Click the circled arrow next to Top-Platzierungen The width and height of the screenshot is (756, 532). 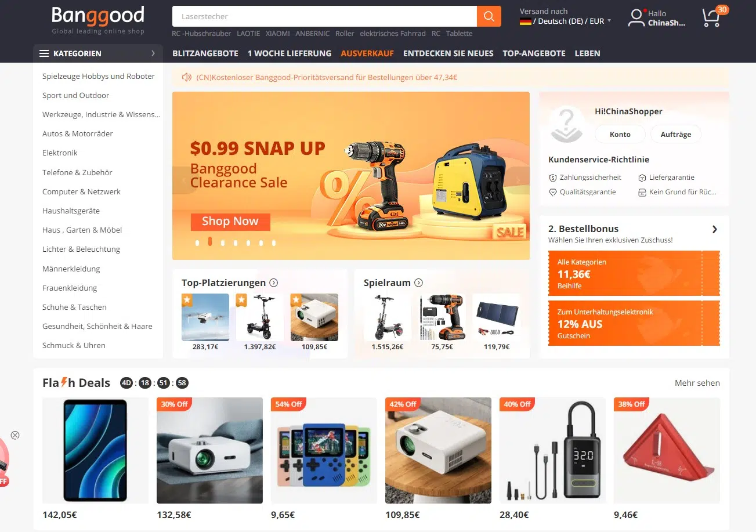click(274, 283)
